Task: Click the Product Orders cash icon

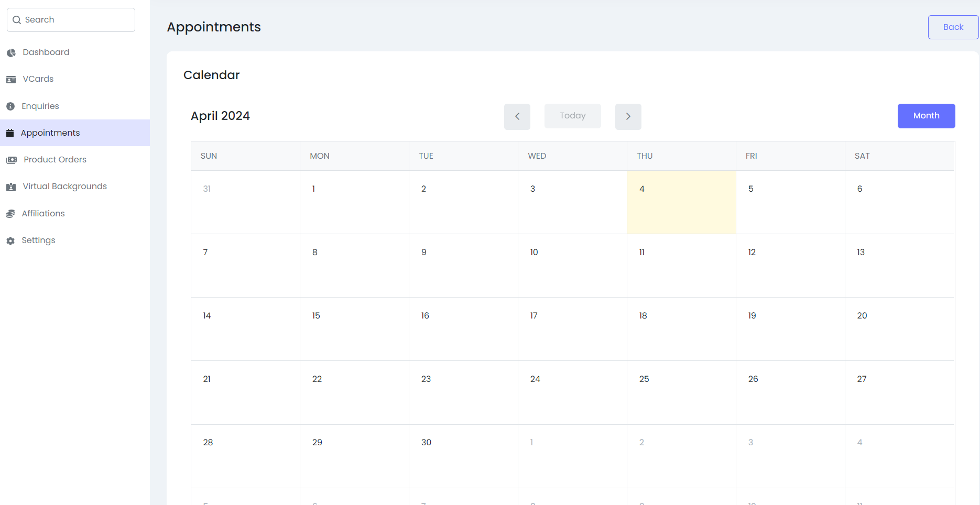Action: coord(12,160)
